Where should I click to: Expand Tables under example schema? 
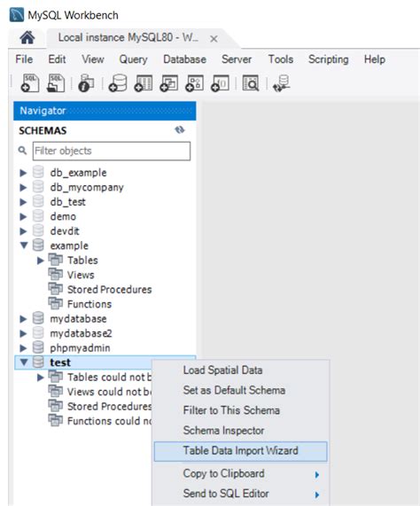[x=41, y=261]
